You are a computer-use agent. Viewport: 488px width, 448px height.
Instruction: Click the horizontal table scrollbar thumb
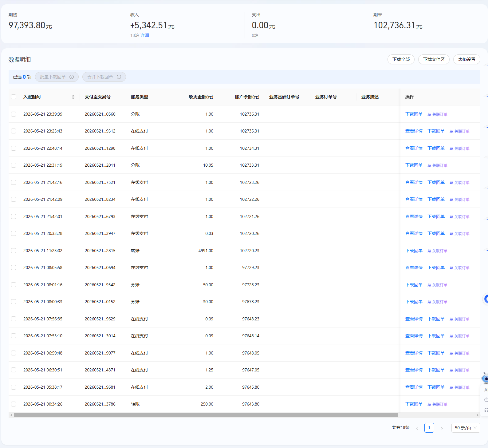(x=206, y=415)
